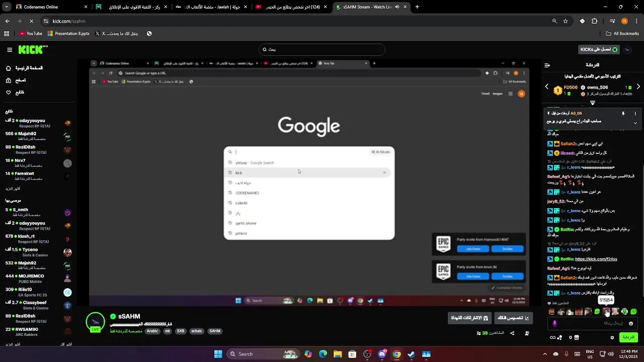
Task: Open the sSAHM streamer avatar
Action: click(95, 322)
